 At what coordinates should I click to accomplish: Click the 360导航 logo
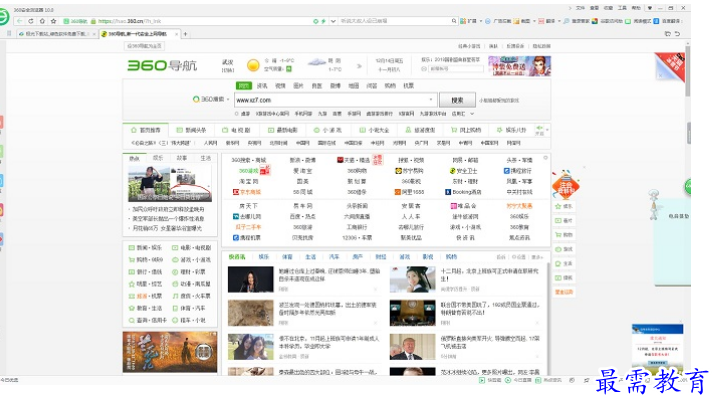point(162,65)
